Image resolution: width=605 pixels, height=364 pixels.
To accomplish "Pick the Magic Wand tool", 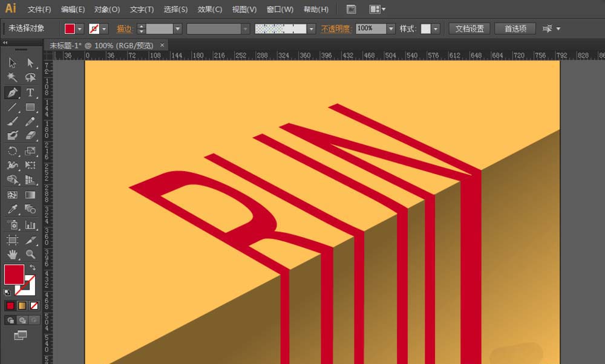I will click(12, 77).
